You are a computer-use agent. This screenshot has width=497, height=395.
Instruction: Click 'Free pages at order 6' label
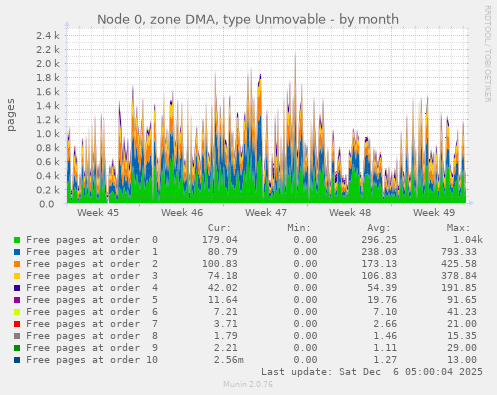pos(92,312)
